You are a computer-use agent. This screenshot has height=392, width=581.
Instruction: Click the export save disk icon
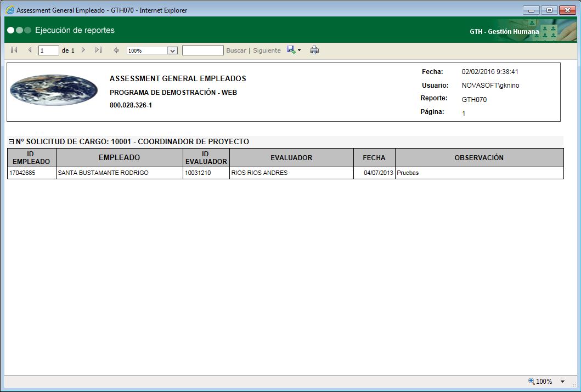tap(291, 50)
